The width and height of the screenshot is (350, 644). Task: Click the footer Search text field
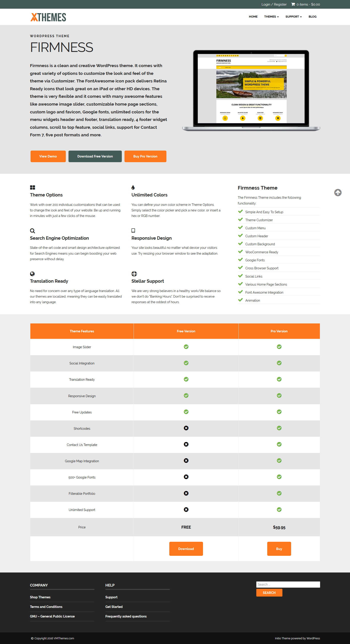(x=288, y=585)
